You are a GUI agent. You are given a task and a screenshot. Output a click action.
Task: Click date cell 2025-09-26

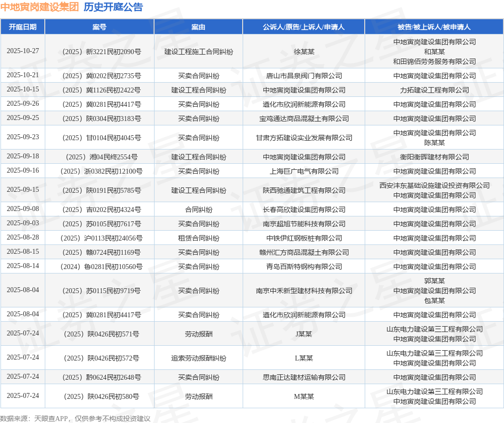[23, 103]
